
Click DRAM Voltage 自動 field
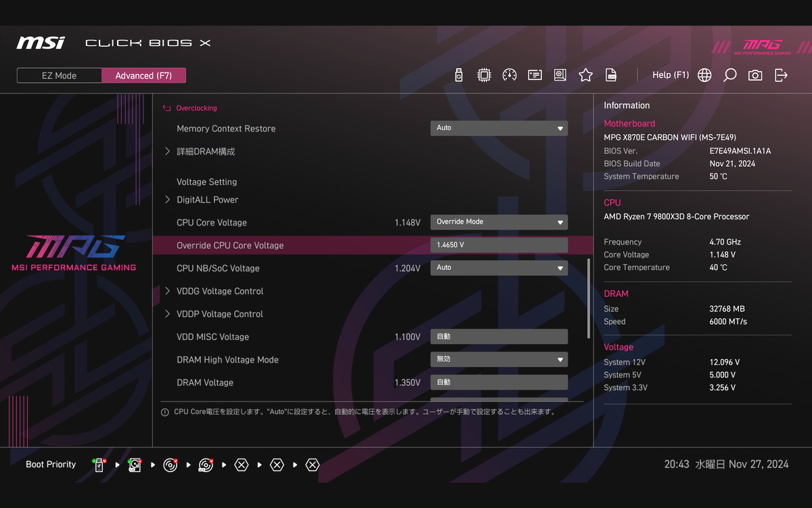pos(499,383)
